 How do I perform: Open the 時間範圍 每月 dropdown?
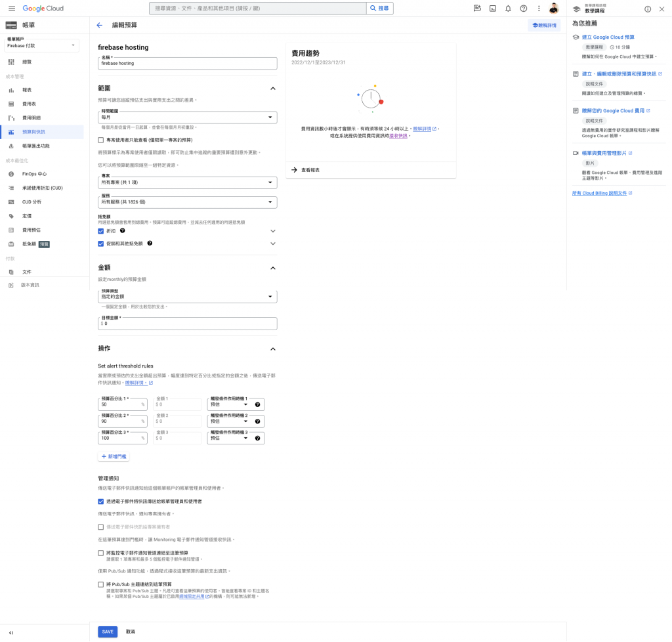point(187,117)
